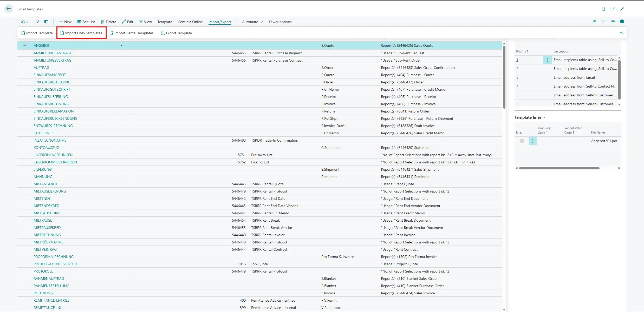This screenshot has height=318, width=644.
Task: Click the Template lines horizontal scrollbar
Action: click(559, 168)
